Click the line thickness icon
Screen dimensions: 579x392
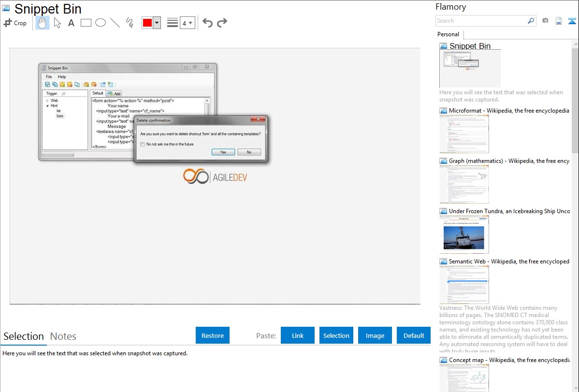[x=173, y=23]
